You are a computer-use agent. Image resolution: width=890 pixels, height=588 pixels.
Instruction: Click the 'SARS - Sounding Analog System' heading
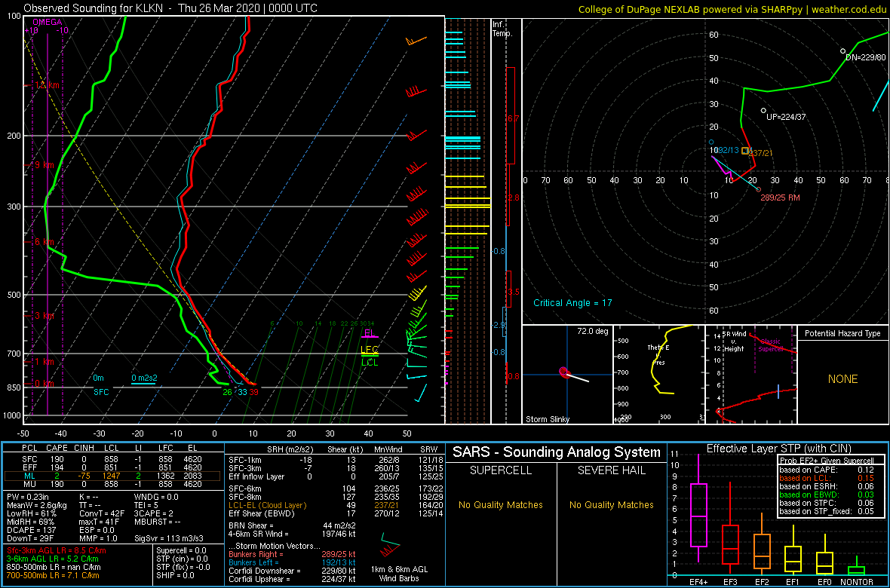pos(557,452)
